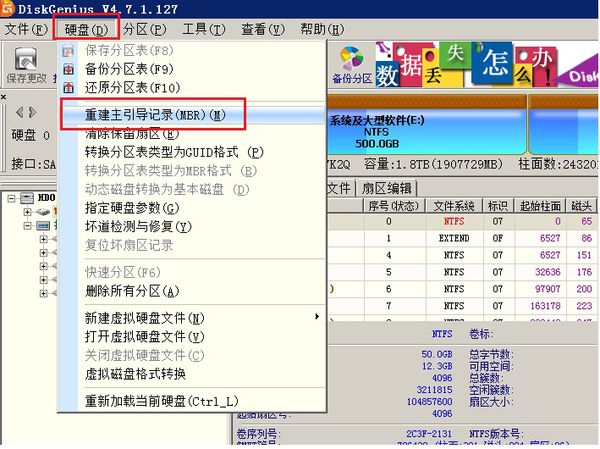Select partition row with EXTEND filesystem
The image size is (600, 449).
click(x=462, y=238)
